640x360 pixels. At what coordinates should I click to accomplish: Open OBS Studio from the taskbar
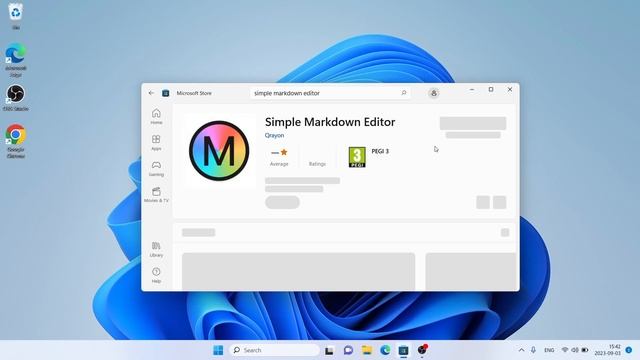422,350
